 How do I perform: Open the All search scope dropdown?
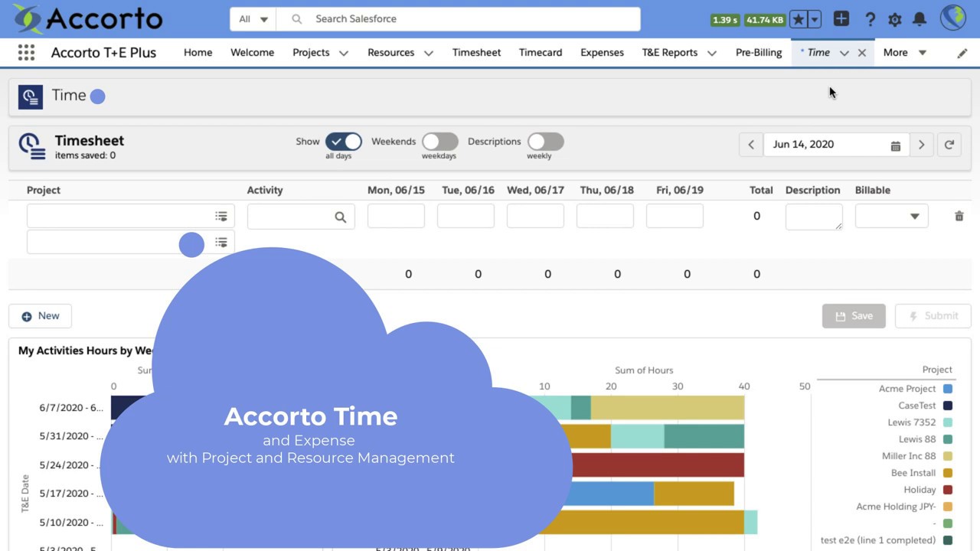[x=253, y=19]
